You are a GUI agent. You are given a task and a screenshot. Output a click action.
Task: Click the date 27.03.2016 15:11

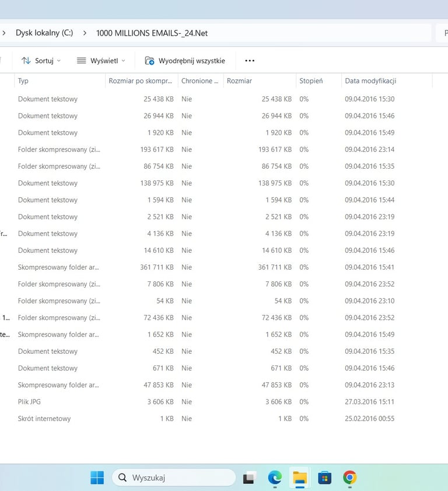click(369, 402)
